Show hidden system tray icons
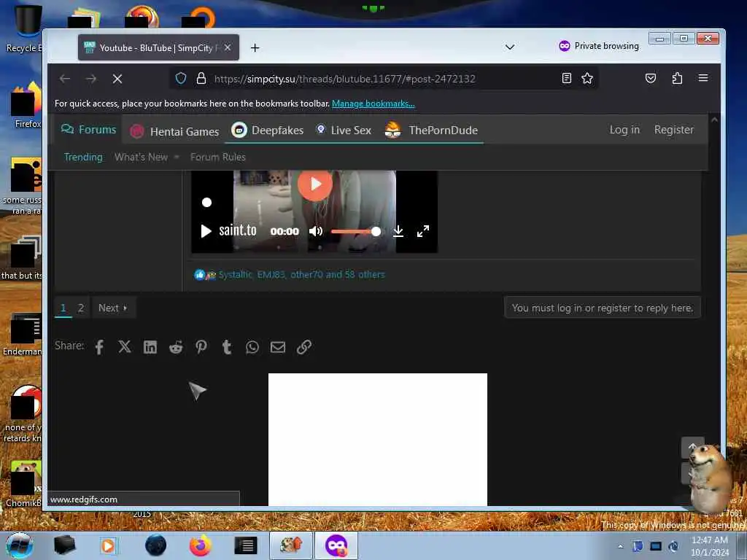The width and height of the screenshot is (747, 560). click(620, 546)
